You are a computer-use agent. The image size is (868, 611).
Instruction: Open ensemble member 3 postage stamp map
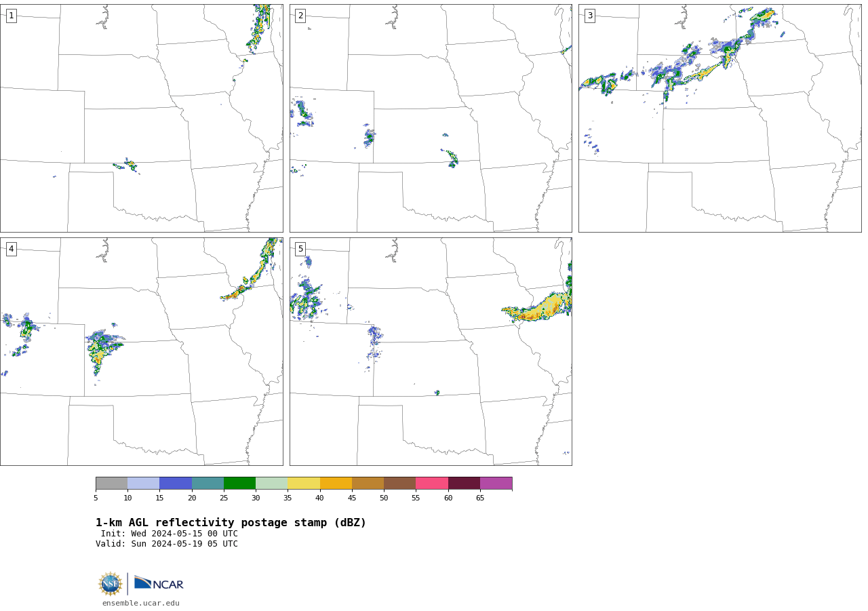[x=720, y=118]
